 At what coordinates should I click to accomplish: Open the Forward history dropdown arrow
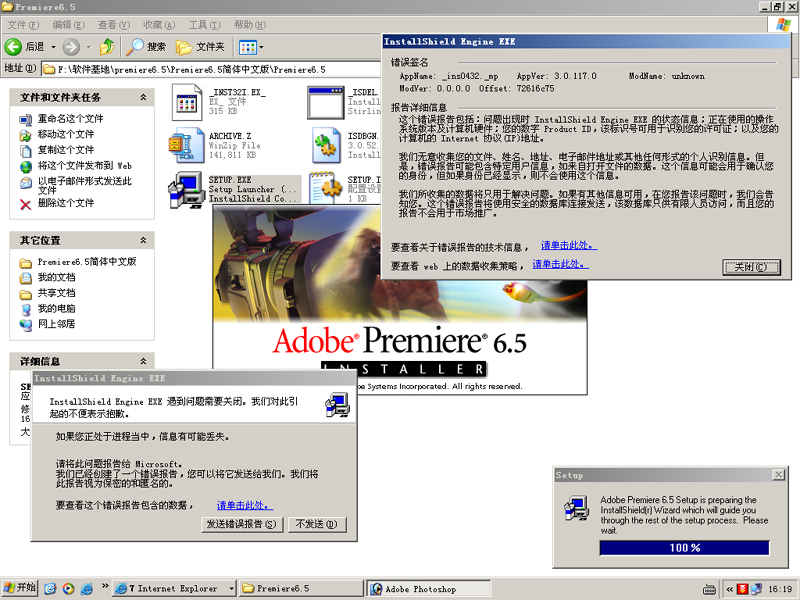coord(89,47)
